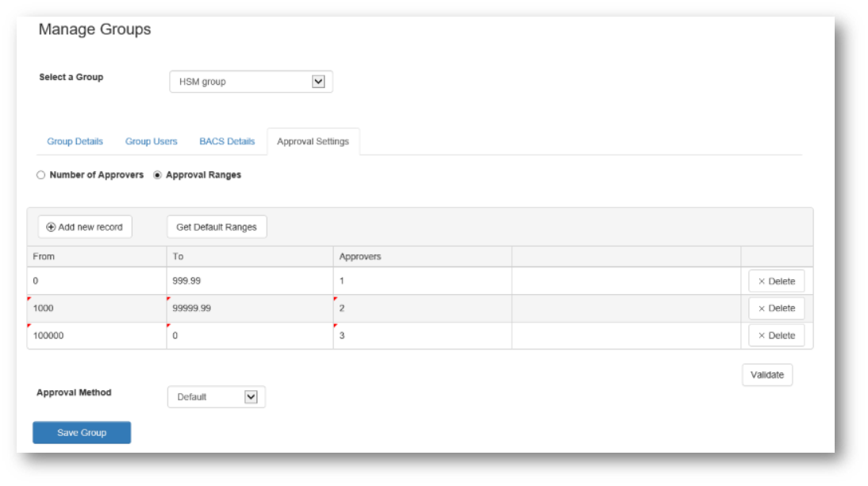Image resolution: width=868 pixels, height=486 pixels.
Task: Select the To cell with 999.99
Action: (x=250, y=281)
